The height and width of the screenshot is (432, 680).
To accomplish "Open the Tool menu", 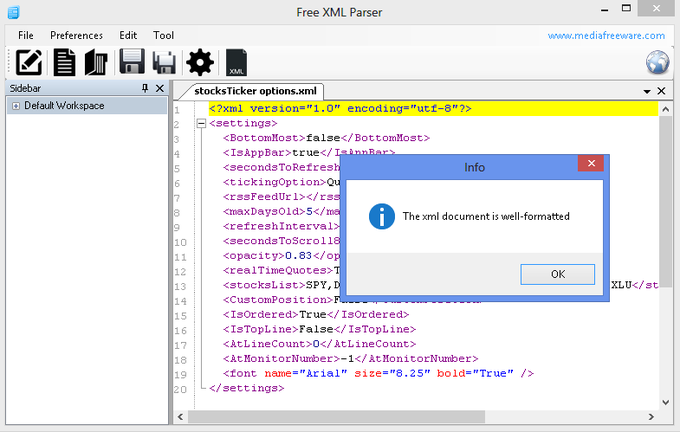I will tap(163, 35).
